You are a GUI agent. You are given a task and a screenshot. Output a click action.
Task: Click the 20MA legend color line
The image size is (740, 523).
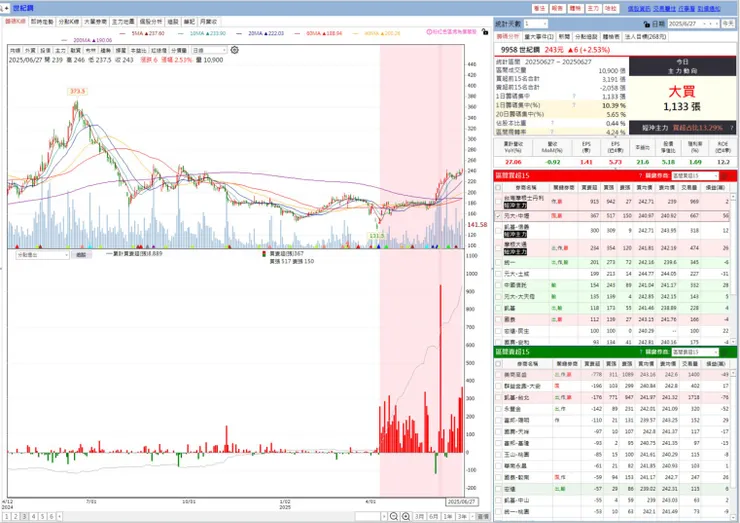click(x=239, y=34)
